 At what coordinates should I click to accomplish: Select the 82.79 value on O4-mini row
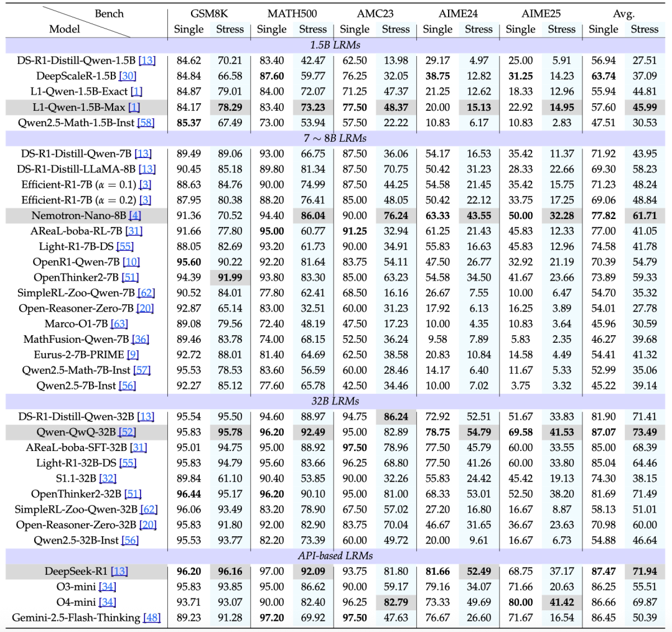tap(396, 602)
